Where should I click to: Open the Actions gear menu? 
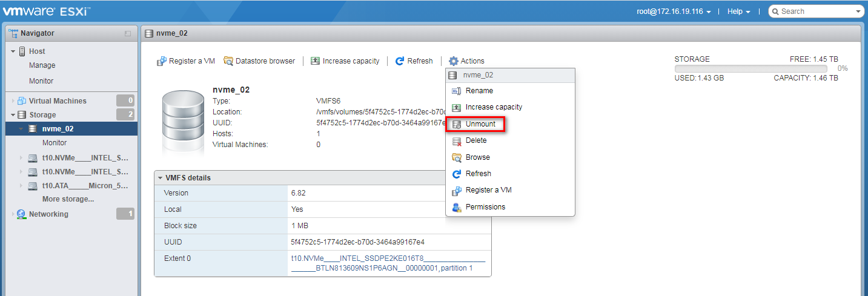[x=466, y=61]
